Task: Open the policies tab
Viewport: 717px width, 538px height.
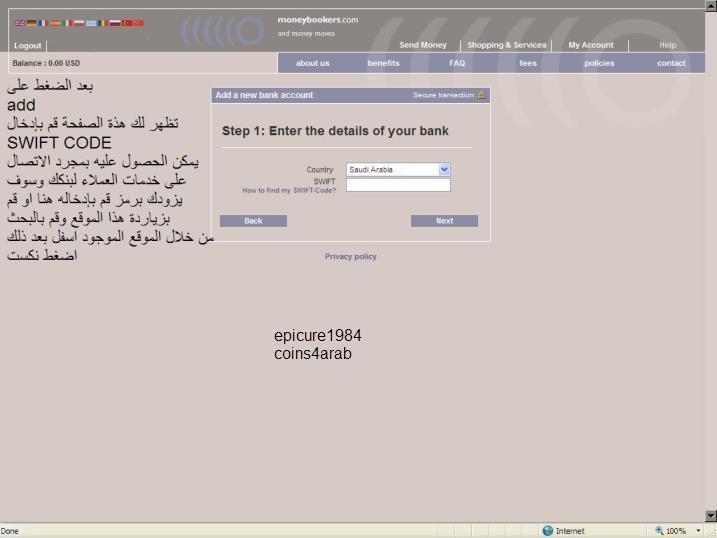Action: point(599,63)
